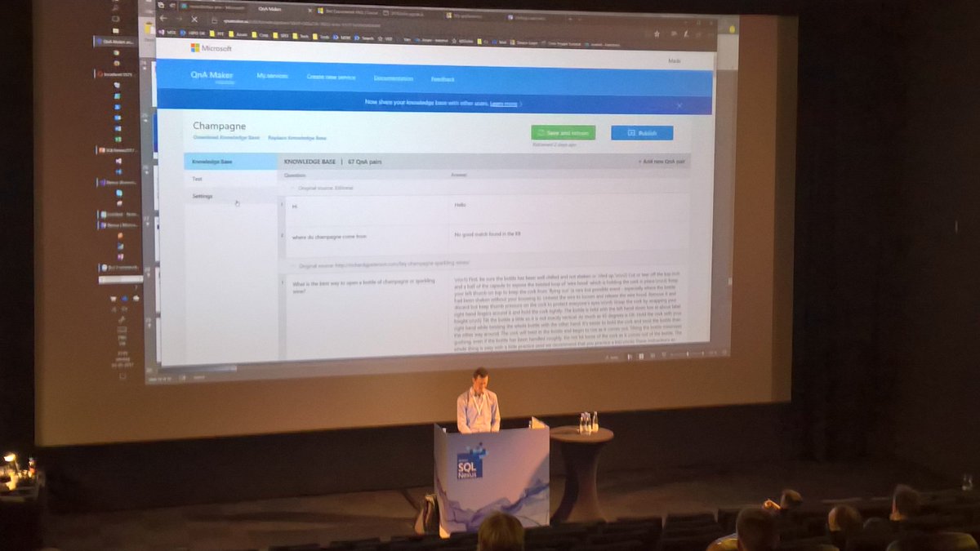The width and height of the screenshot is (980, 551).
Task: Follow the Learn more link in banner
Action: [x=503, y=104]
